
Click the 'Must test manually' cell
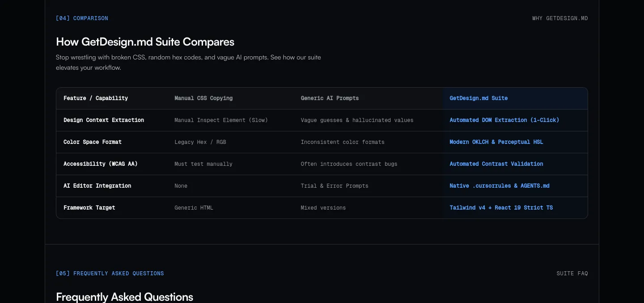click(203, 164)
